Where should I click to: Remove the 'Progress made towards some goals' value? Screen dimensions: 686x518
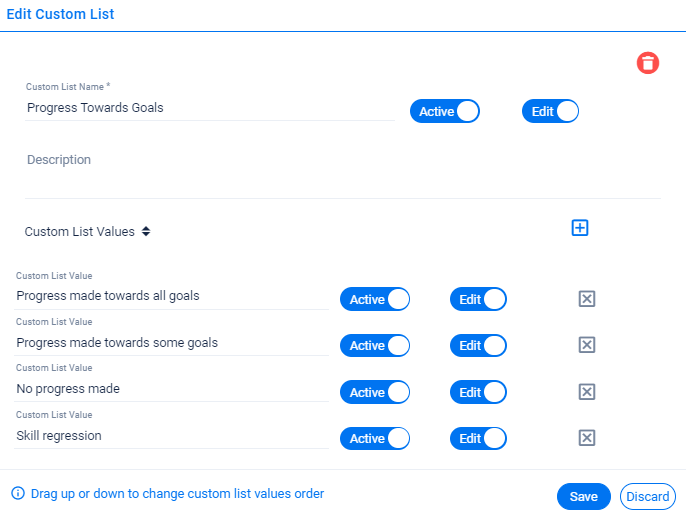pos(587,345)
